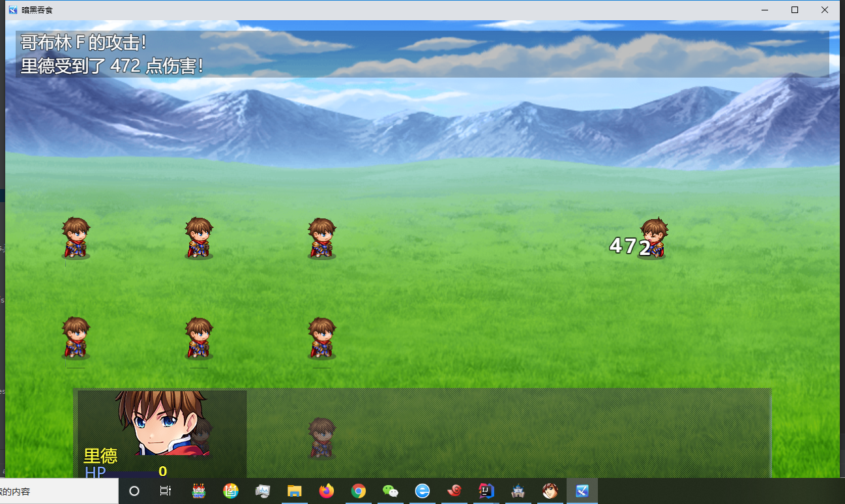Open the red snail icon in the taskbar

454,491
